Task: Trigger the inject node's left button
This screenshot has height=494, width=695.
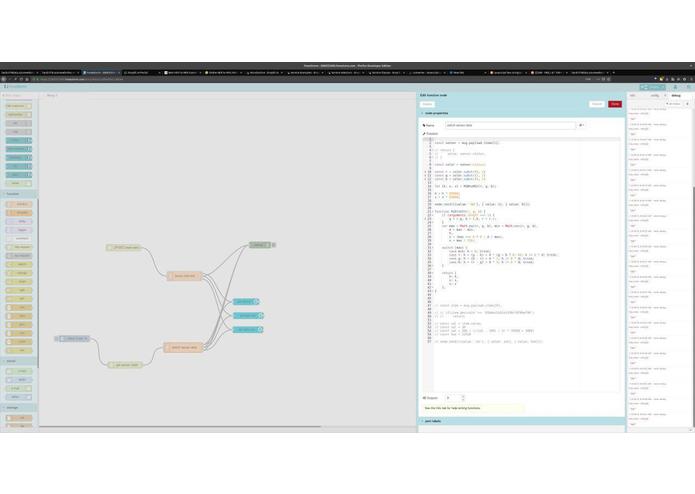Action: (x=57, y=339)
